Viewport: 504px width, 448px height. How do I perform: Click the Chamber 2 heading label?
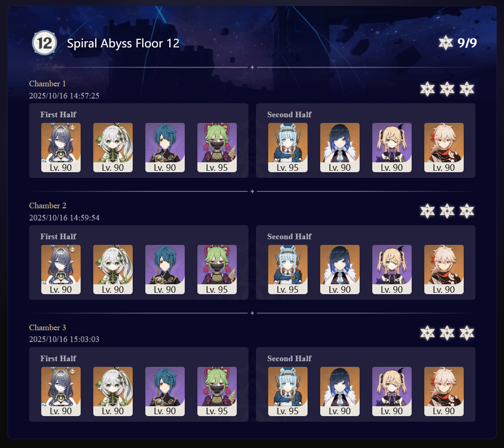[x=47, y=205]
